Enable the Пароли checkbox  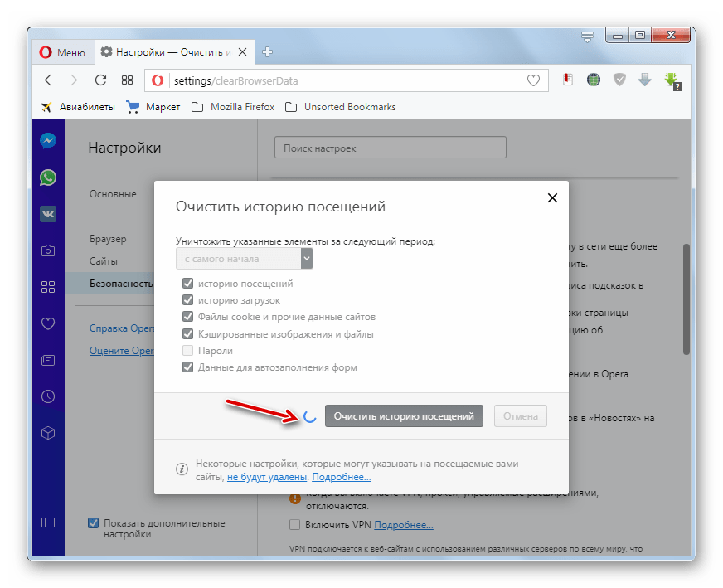click(187, 351)
